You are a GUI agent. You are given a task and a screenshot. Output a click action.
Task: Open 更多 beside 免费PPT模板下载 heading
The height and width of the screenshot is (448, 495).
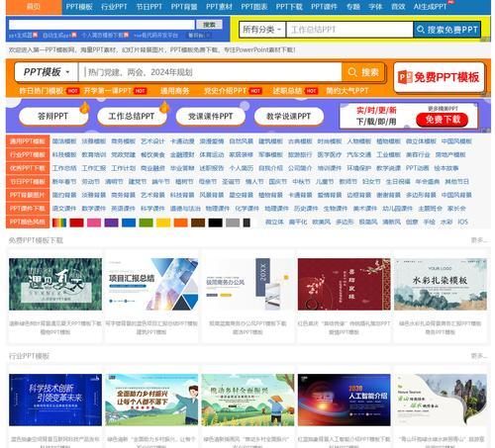479,240
